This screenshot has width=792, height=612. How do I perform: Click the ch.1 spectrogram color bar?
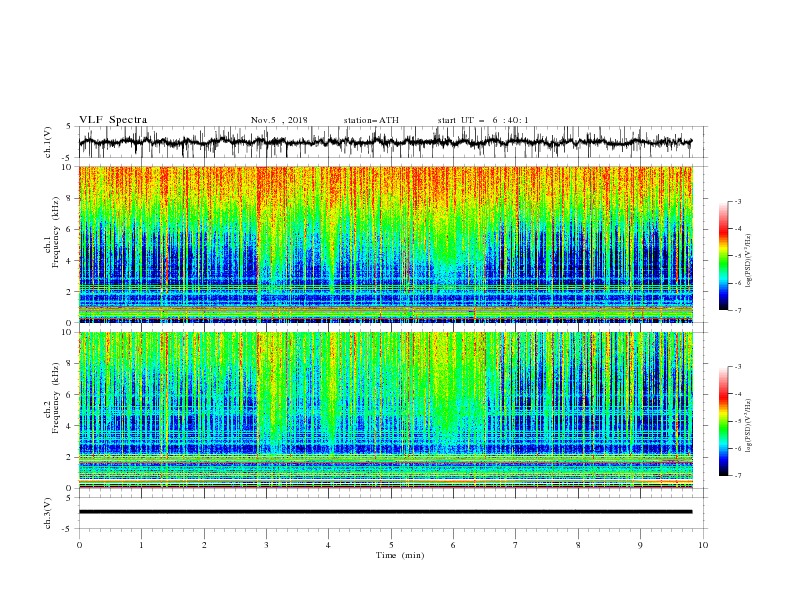(724, 256)
